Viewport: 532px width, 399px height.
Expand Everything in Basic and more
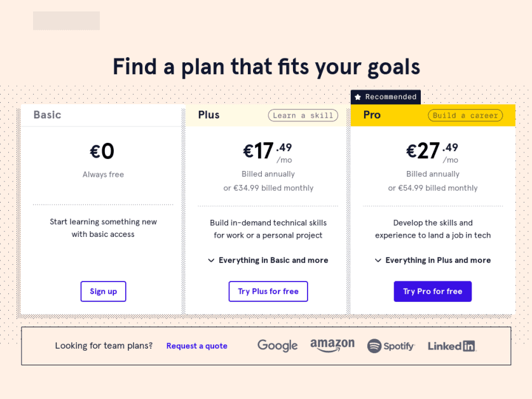tap(268, 260)
